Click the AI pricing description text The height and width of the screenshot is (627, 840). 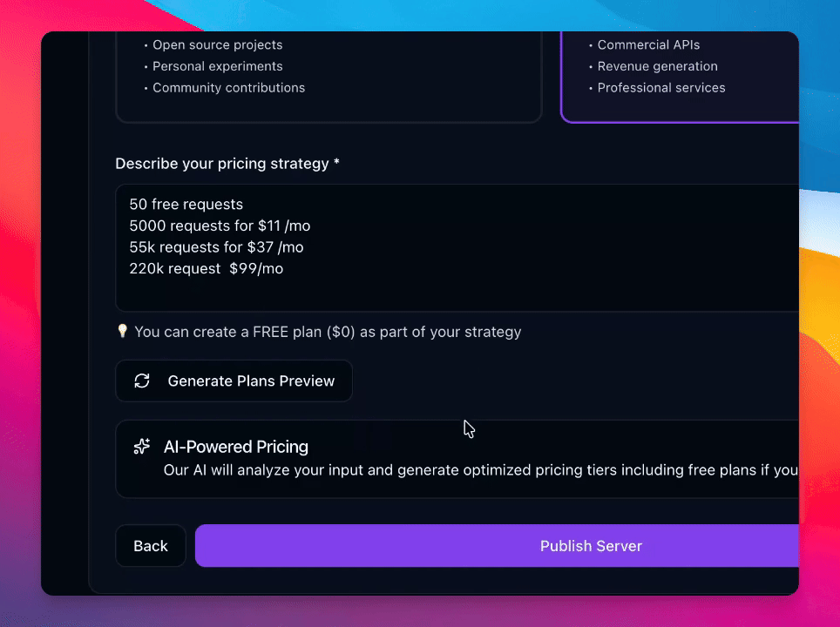pyautogui.click(x=480, y=470)
